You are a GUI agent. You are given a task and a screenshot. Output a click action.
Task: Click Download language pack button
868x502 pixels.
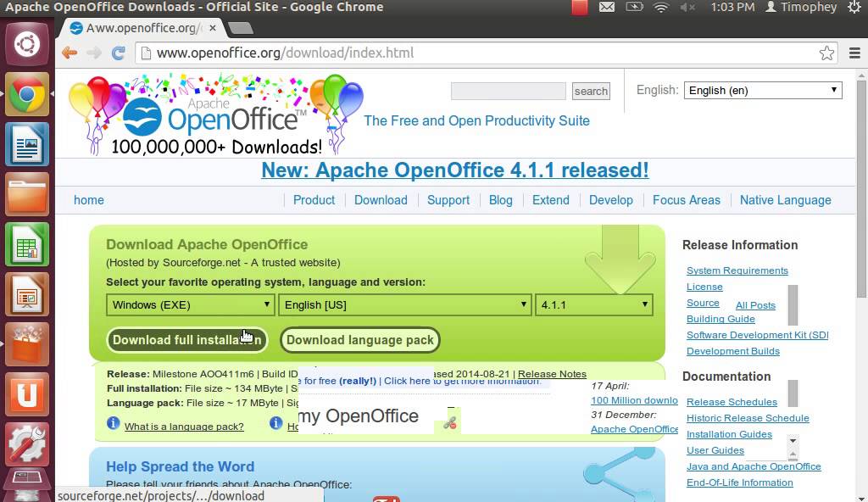coord(359,340)
